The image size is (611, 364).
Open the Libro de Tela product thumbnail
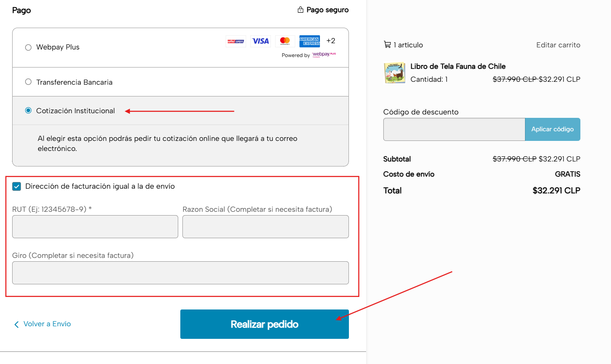[x=394, y=73]
